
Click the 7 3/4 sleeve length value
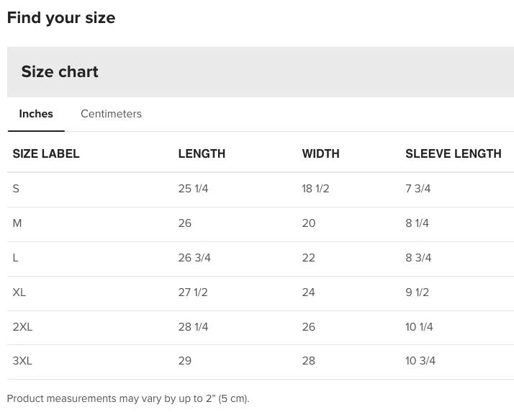point(418,189)
